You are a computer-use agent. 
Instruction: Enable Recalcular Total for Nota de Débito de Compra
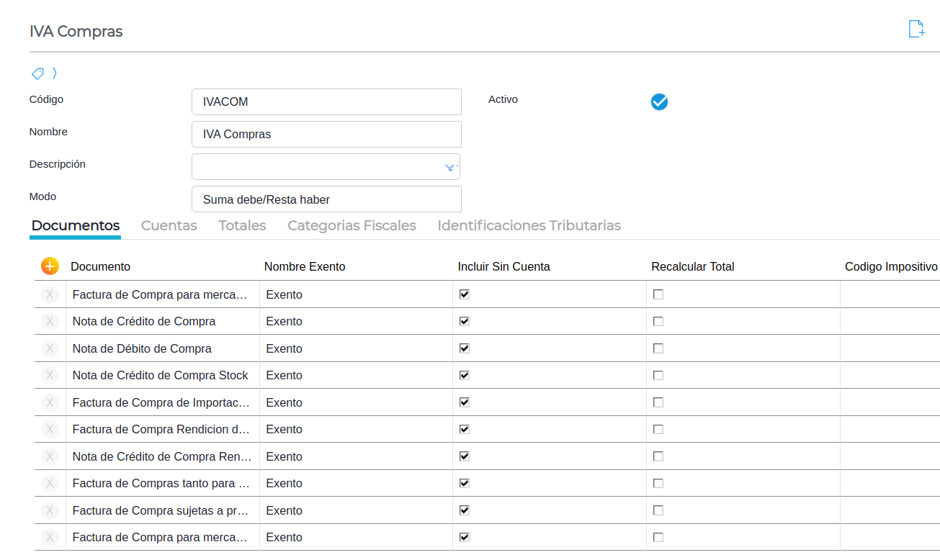click(x=658, y=348)
